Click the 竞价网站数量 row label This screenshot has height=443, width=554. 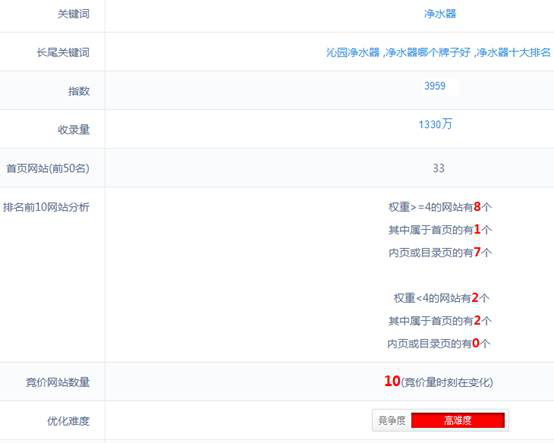coord(58,382)
